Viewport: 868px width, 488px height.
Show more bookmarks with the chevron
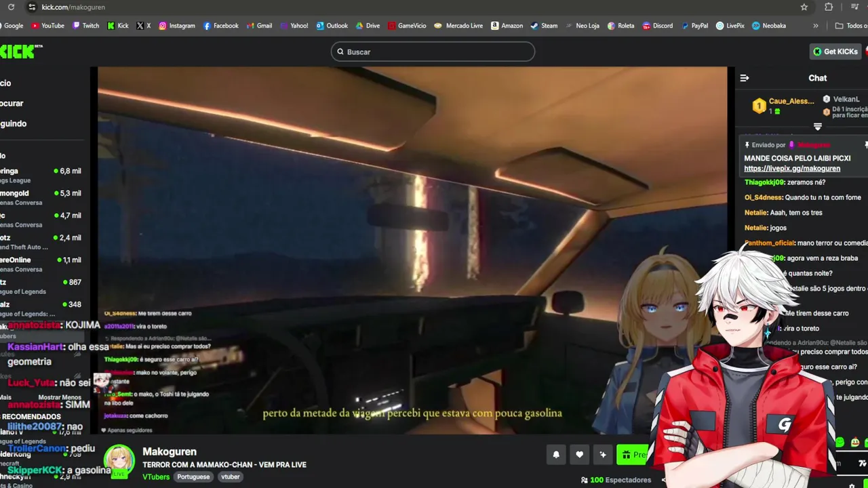(815, 26)
